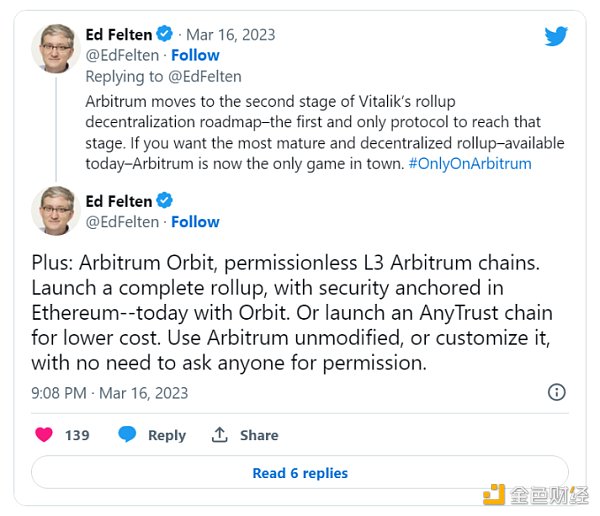
Task: Click the Mar 16, 2023 date in the top tweet
Action: point(234,34)
